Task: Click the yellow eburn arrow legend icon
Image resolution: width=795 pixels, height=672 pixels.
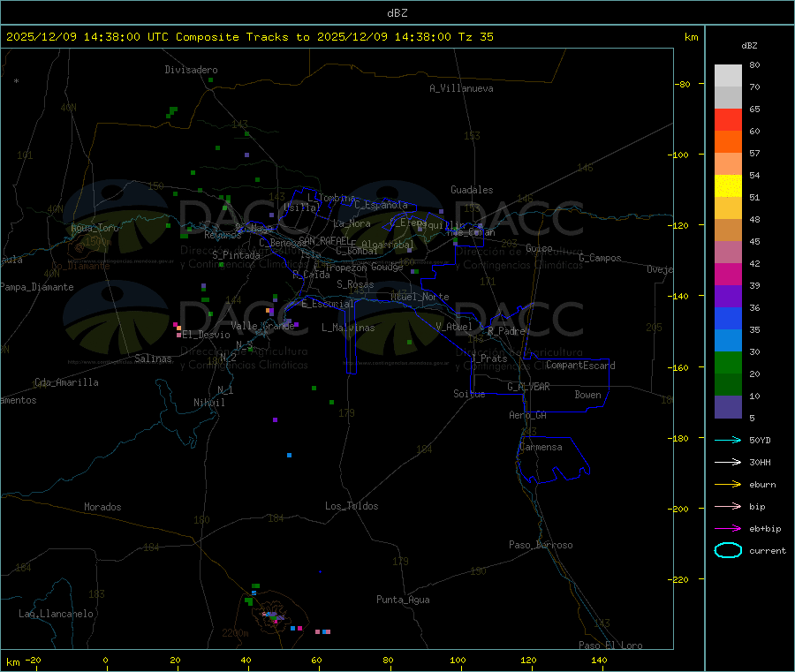Action: coord(728,484)
